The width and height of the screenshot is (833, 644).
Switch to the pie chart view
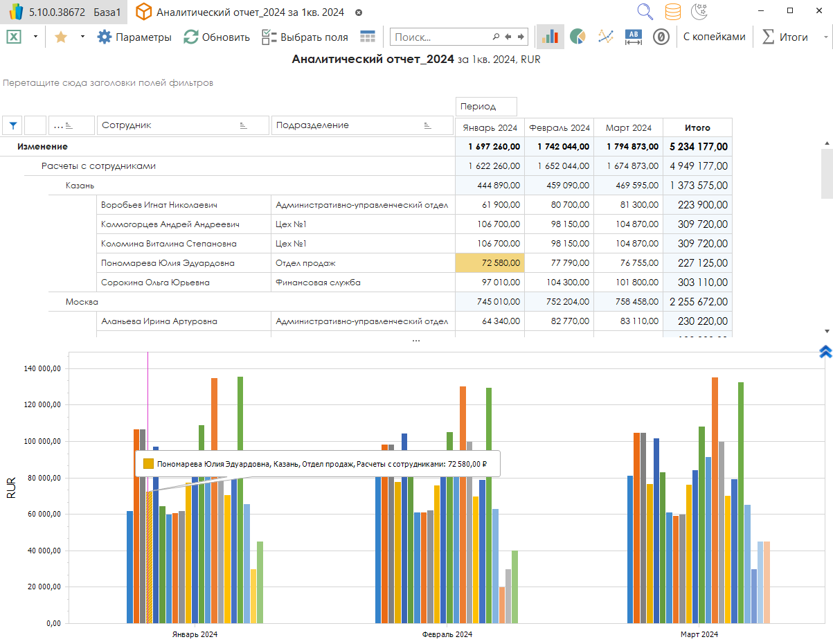(577, 37)
